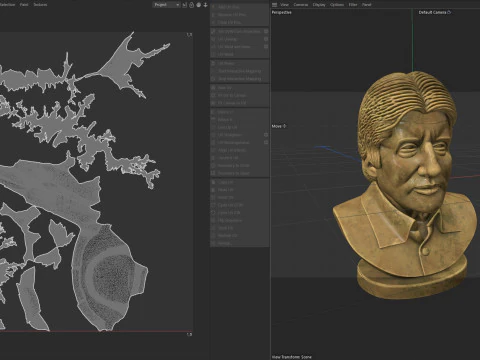Open the viewport Panel menu
480x360 pixels.
[367, 5]
